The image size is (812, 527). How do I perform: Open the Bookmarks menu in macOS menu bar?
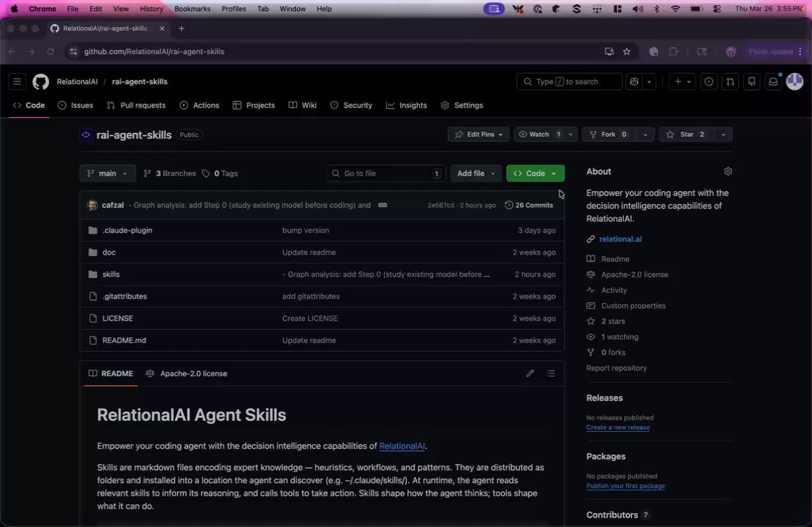click(192, 9)
